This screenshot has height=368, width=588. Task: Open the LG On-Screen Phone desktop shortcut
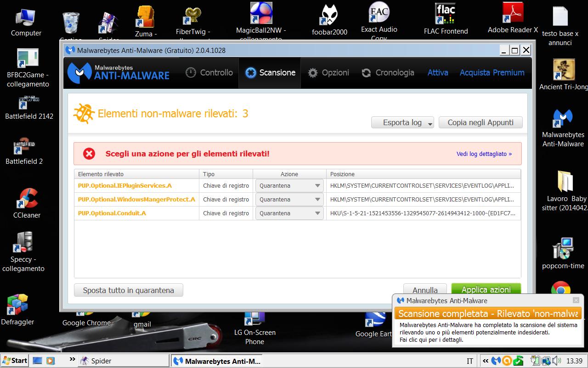click(254, 328)
